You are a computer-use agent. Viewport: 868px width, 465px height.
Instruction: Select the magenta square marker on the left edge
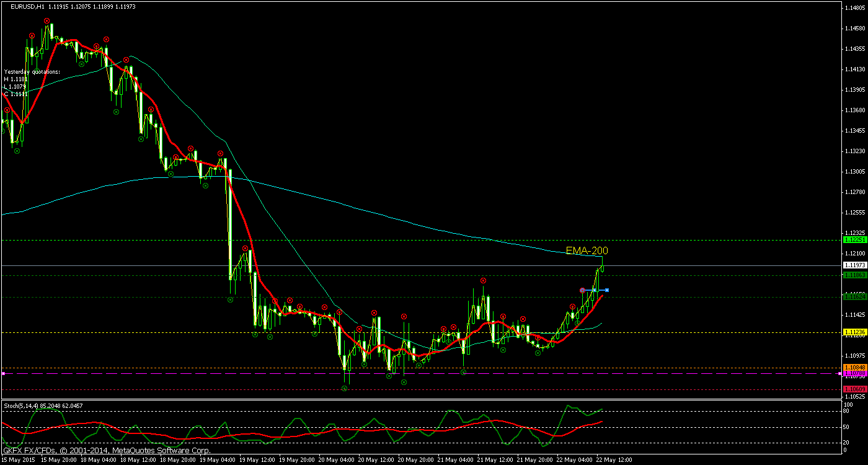coord(4,374)
